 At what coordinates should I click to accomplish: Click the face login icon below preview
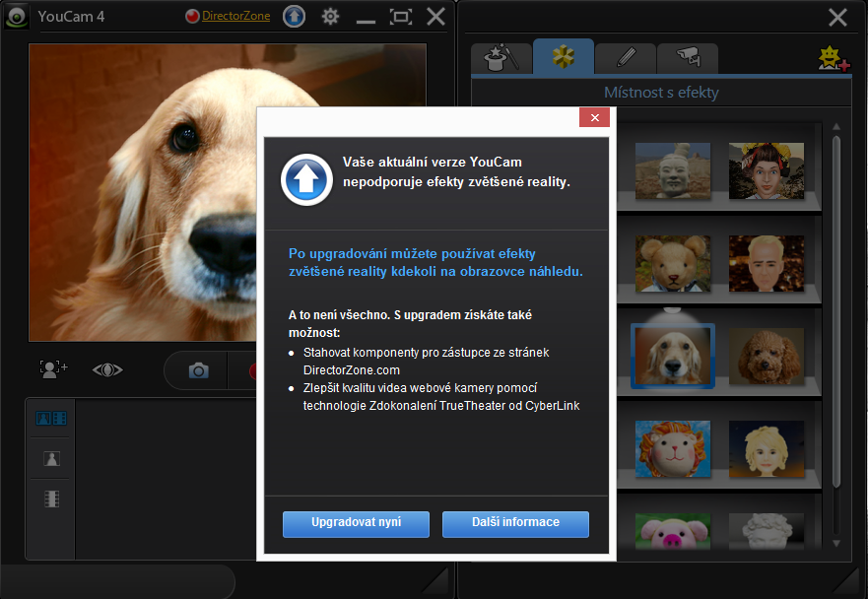pyautogui.click(x=53, y=369)
